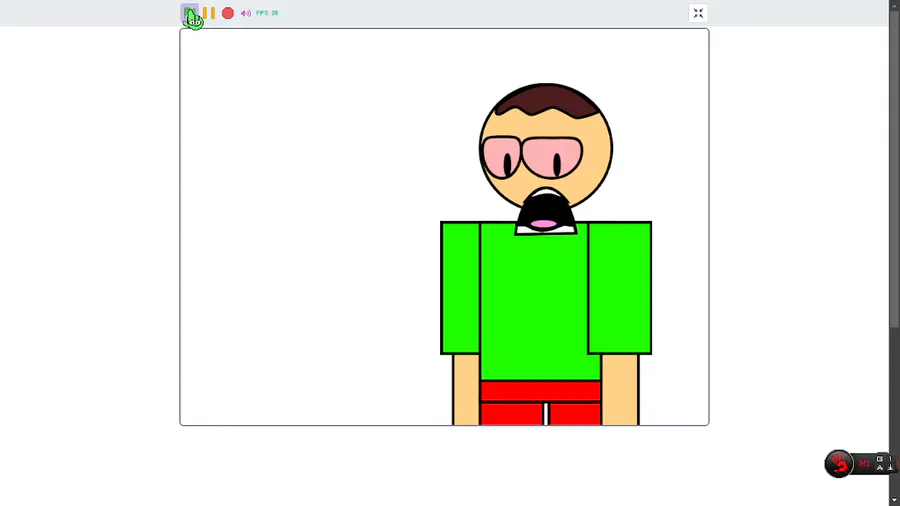Screen dimensions: 900x506
Task: Click the character's sunglasses on the stage
Action: point(532,157)
